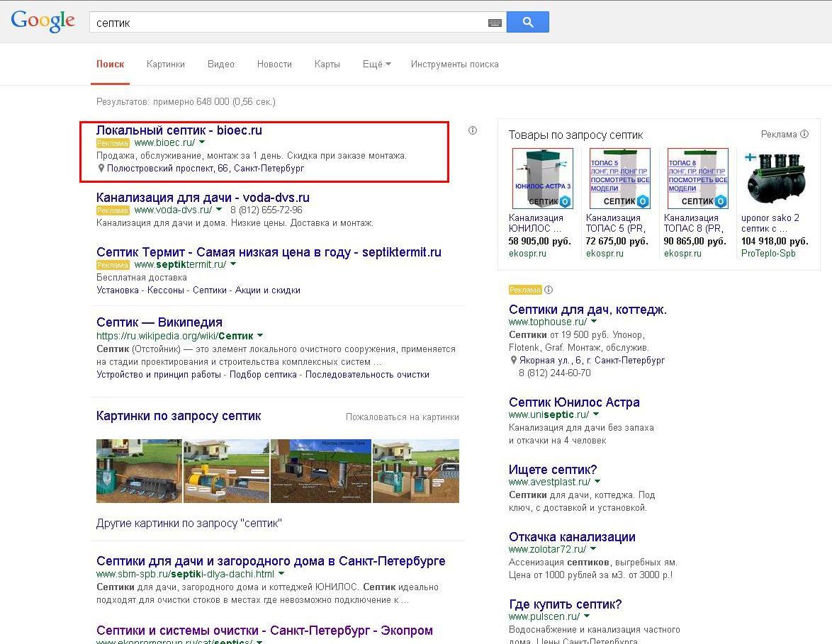Open uponor sako 2 септик product link
The width and height of the screenshot is (832, 644).
click(x=770, y=222)
